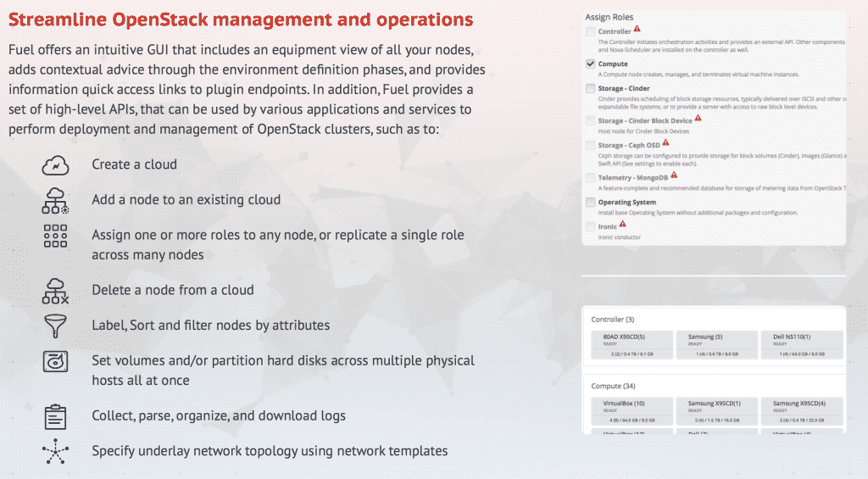This screenshot has height=479, width=868.
Task: Select the Samsung X95CD(4) compute node card
Action: coord(802,411)
